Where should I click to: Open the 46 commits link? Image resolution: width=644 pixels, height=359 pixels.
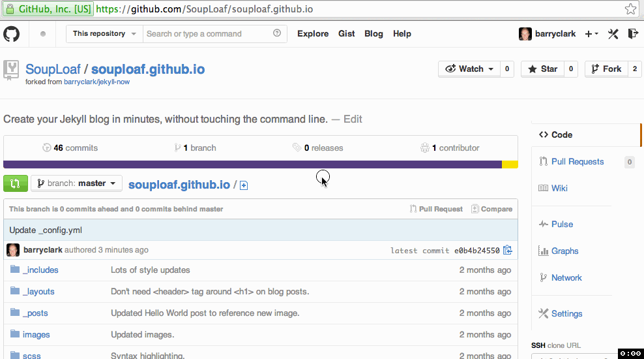70,148
